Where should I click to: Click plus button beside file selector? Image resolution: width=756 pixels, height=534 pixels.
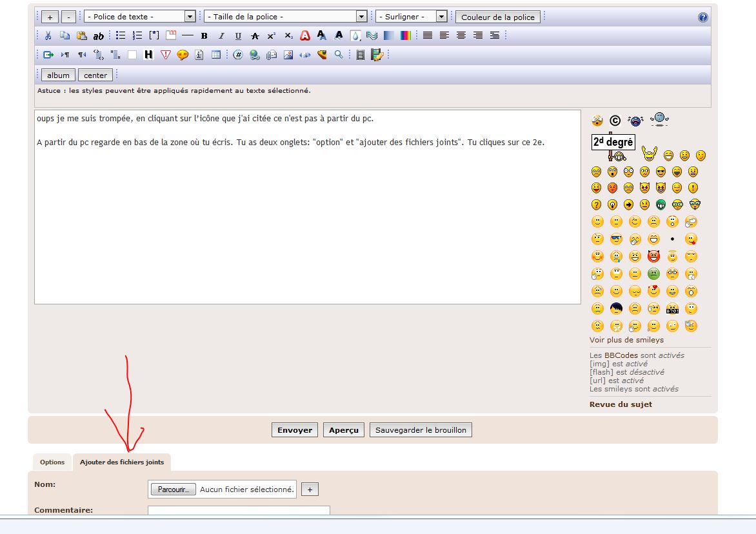(x=310, y=489)
